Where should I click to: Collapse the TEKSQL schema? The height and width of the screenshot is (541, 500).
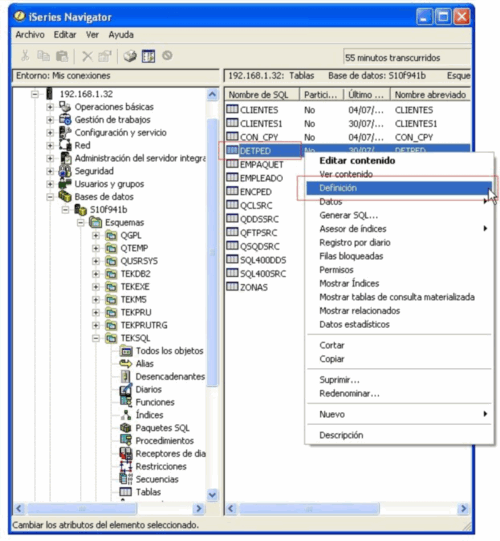tap(96, 338)
